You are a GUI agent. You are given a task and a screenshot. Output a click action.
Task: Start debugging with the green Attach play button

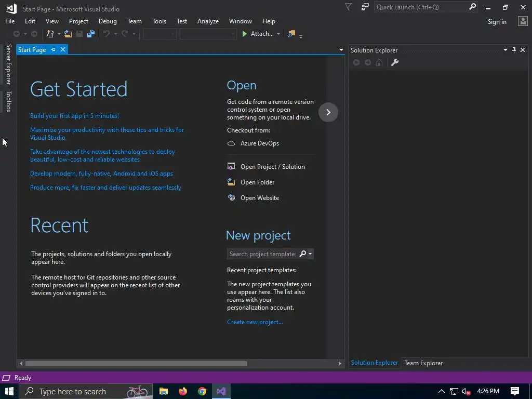258,34
